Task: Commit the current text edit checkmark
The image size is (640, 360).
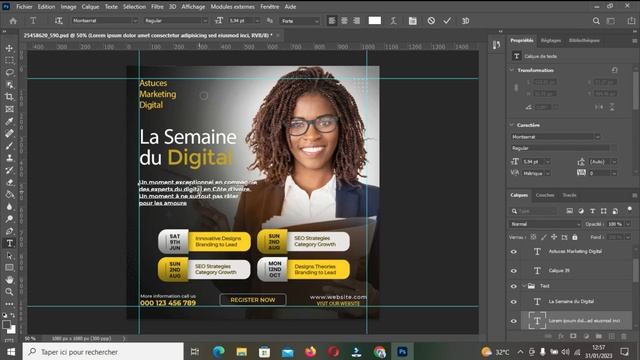Action: click(447, 21)
